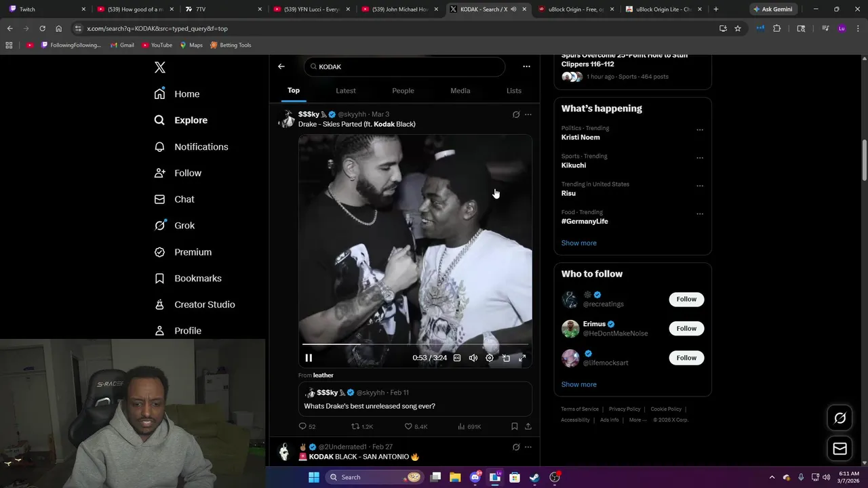Open Terms of Service link
The height and width of the screenshot is (488, 868).
click(x=580, y=409)
